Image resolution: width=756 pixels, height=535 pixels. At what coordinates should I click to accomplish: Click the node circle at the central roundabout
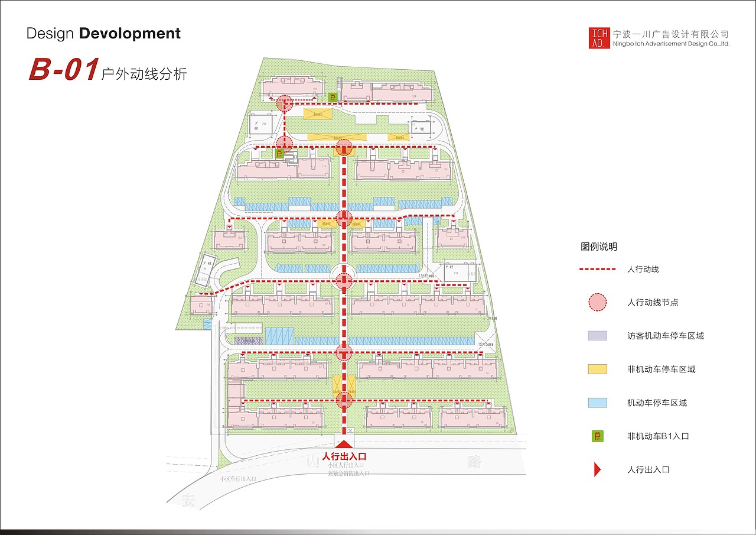click(x=344, y=280)
